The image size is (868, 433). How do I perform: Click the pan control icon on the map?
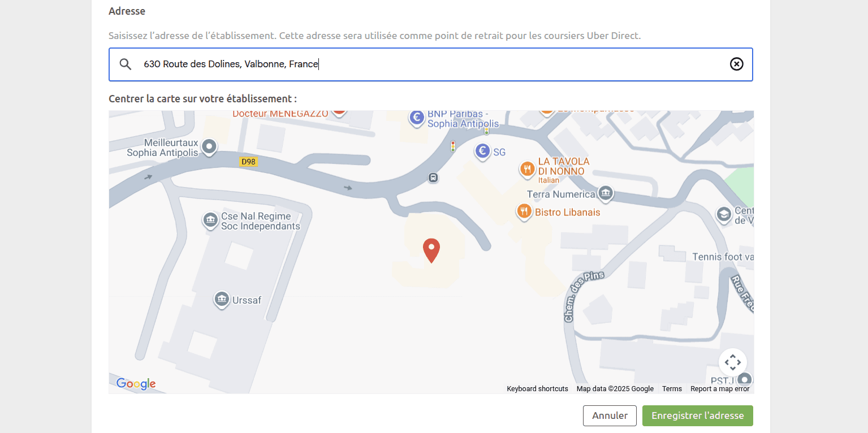point(732,362)
